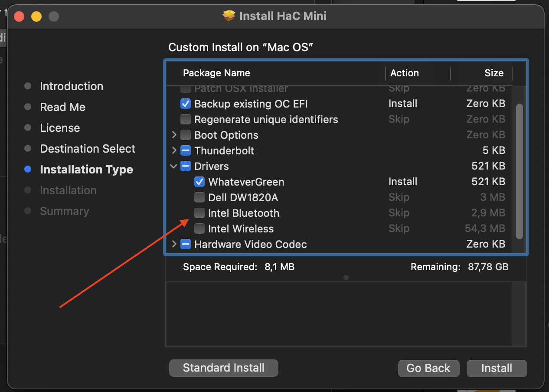Click the Thunderbolt row label
This screenshot has width=549, height=392.
click(224, 150)
